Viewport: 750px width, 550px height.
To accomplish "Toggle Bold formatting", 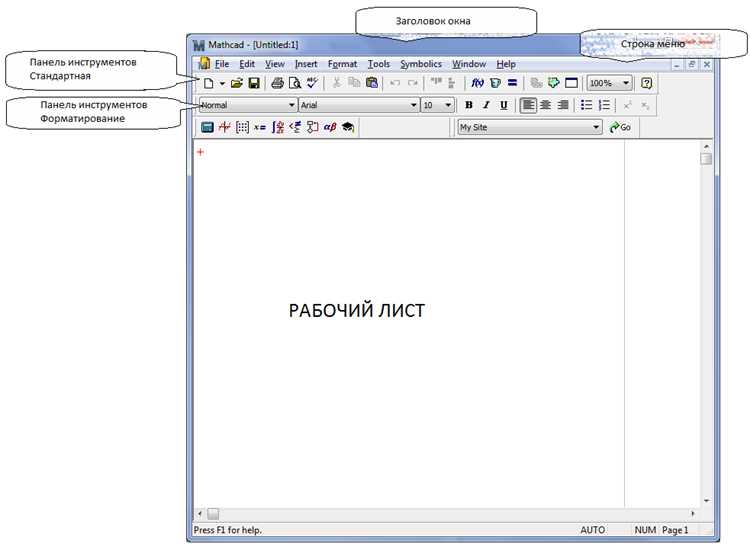I will point(469,105).
